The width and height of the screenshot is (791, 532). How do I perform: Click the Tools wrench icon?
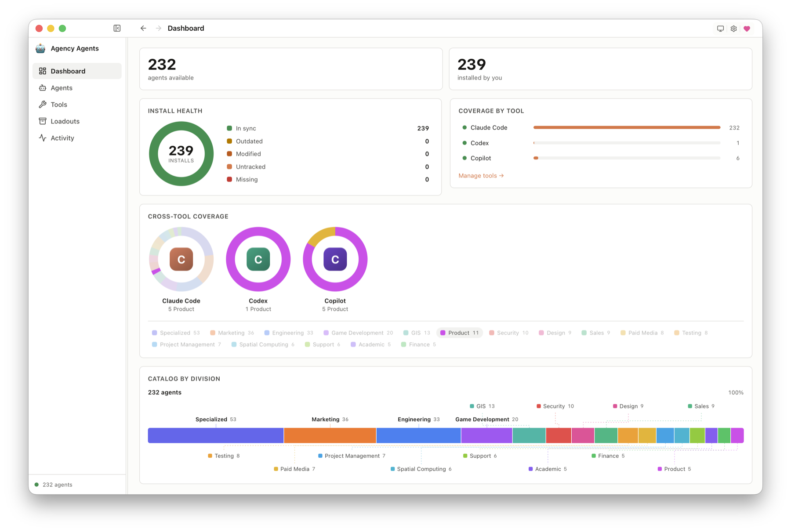(43, 105)
